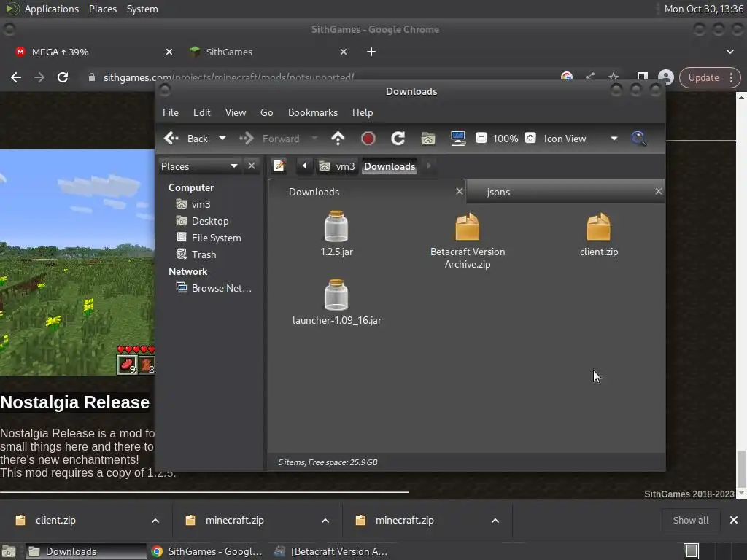Click the show desktop taskbar icon

[9, 551]
